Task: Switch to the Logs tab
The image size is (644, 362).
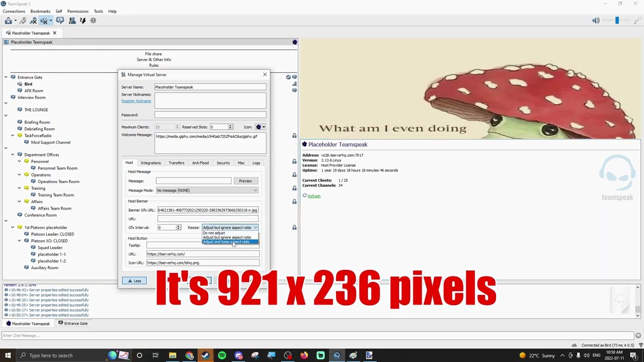Action: tap(256, 163)
